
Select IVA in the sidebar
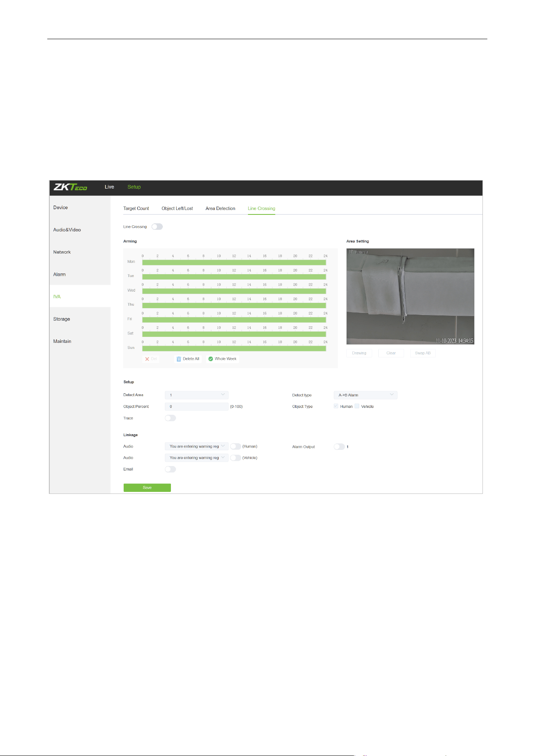(80, 296)
